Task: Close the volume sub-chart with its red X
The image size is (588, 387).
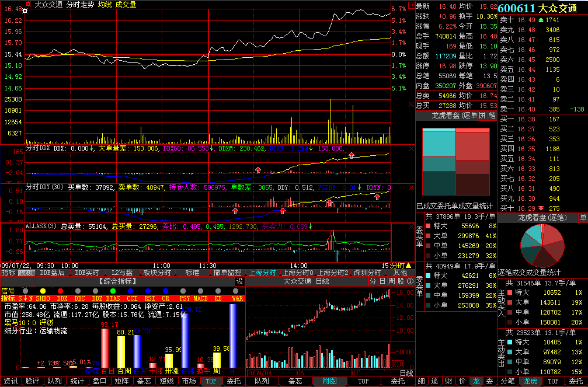Action: click(411, 104)
